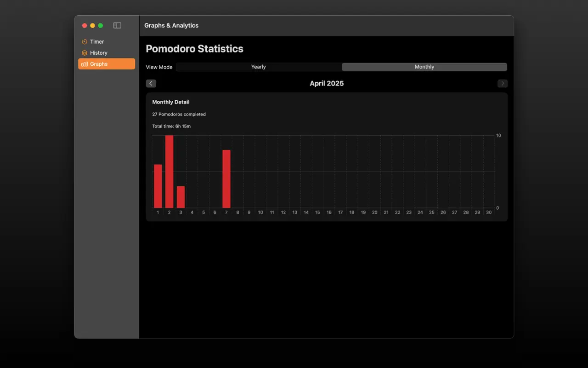Click x-axis day label '30'
Viewport: 588px width, 368px height.
(x=489, y=213)
